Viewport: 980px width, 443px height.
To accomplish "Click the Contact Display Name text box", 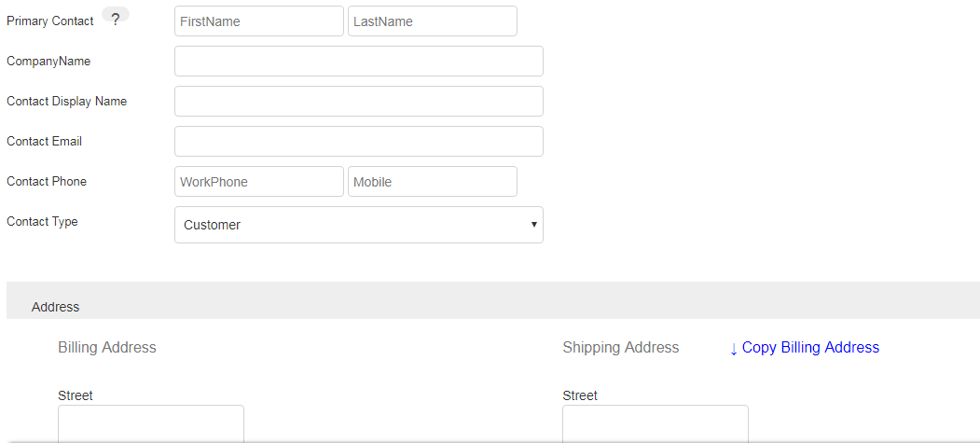I will [358, 102].
